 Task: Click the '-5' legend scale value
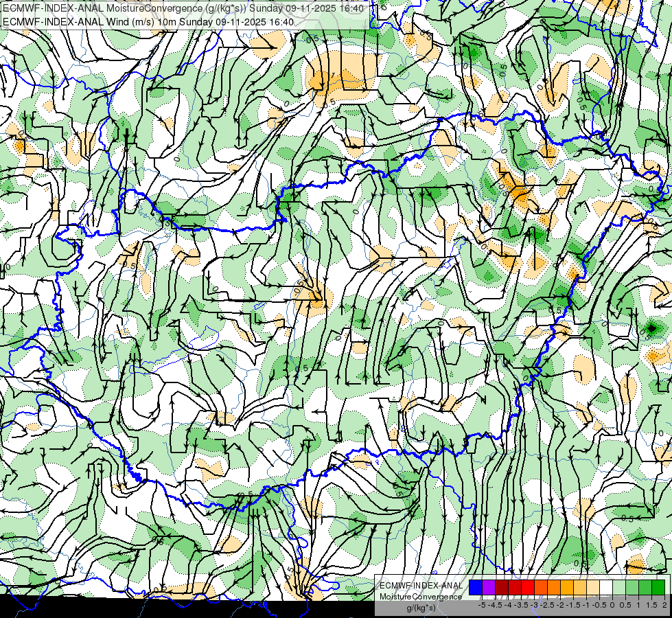482,605
